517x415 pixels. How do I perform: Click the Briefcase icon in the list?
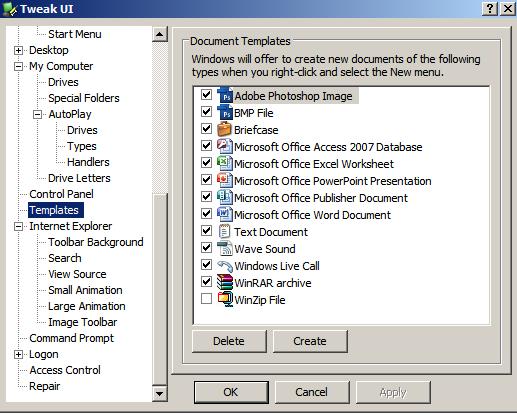(224, 130)
